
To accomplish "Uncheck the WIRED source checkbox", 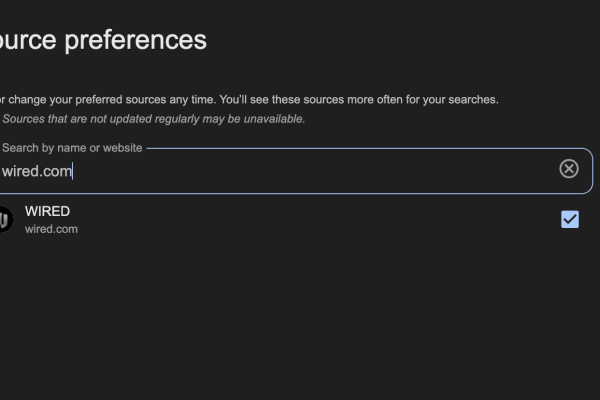I will tap(570, 219).
